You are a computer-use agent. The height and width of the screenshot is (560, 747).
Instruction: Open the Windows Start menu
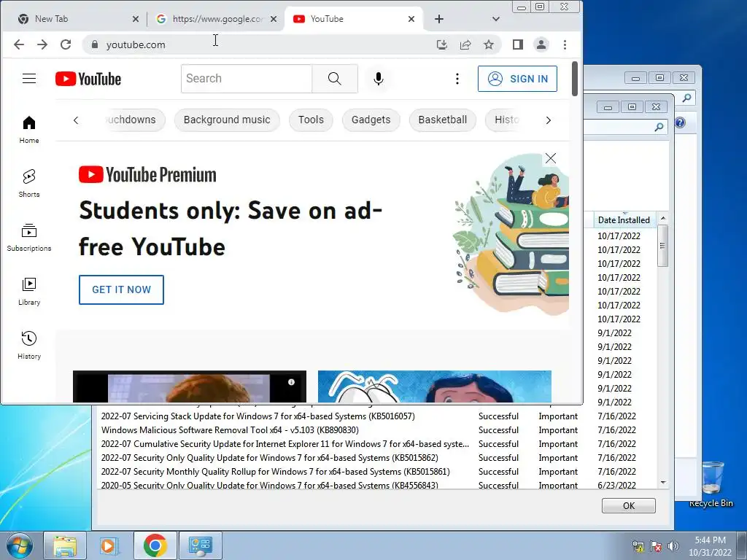(20, 545)
